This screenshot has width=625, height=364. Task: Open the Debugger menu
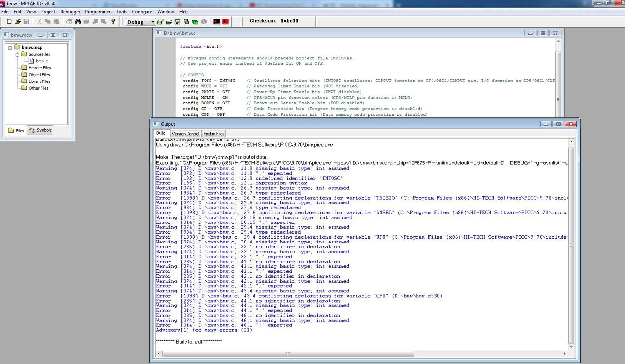tap(70, 12)
